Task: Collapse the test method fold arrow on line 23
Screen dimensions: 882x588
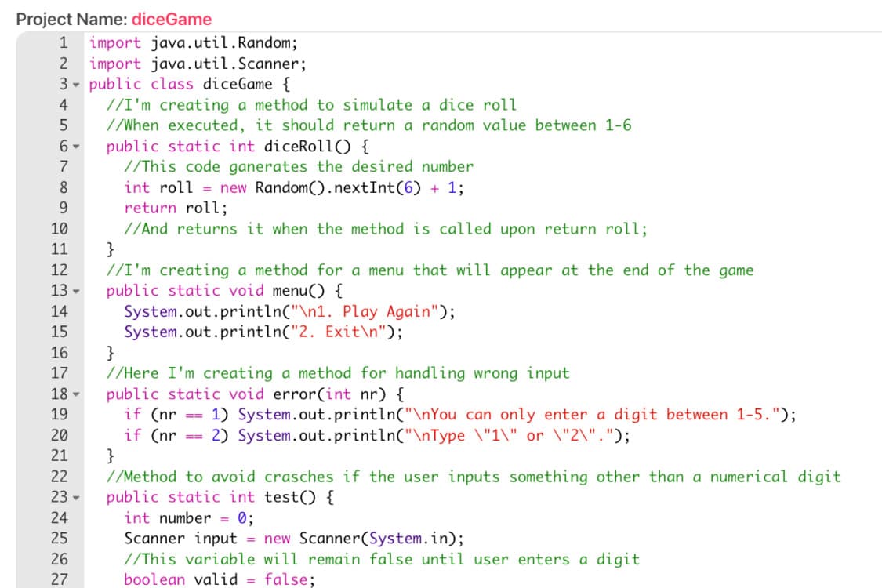Action: point(79,498)
